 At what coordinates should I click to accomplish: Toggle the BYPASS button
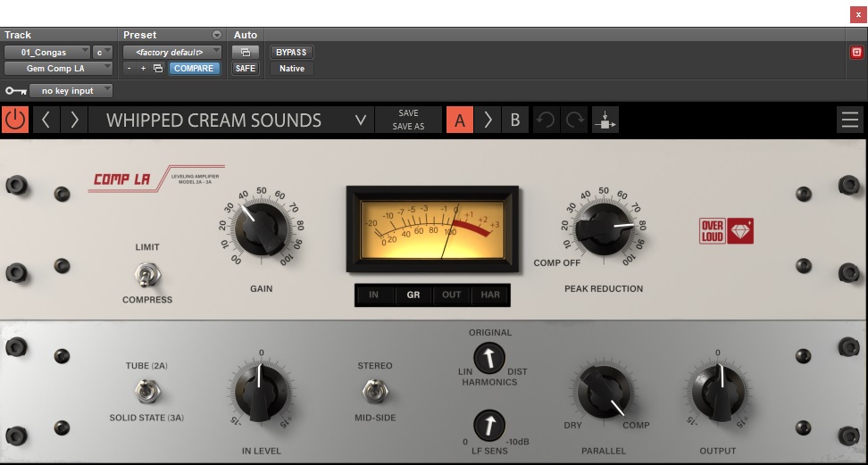tap(291, 52)
